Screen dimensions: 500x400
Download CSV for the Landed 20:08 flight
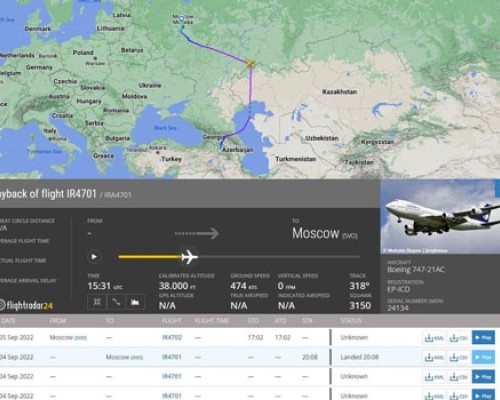point(459,357)
